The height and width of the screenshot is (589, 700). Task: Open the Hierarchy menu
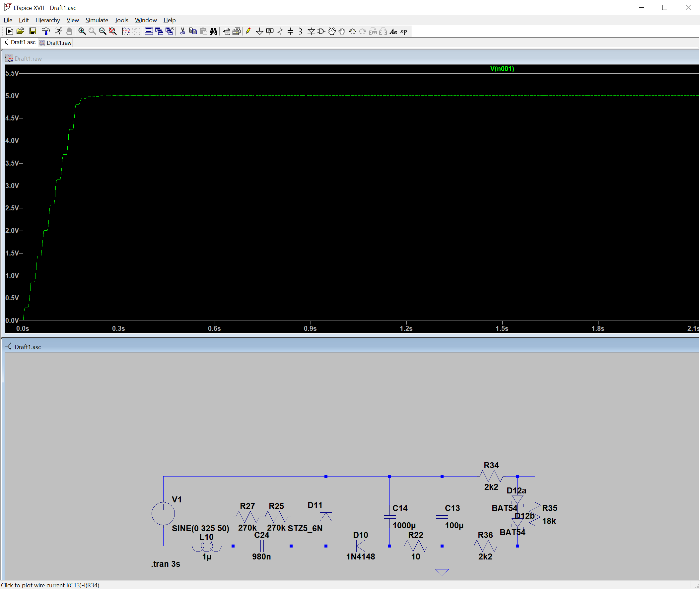point(47,20)
